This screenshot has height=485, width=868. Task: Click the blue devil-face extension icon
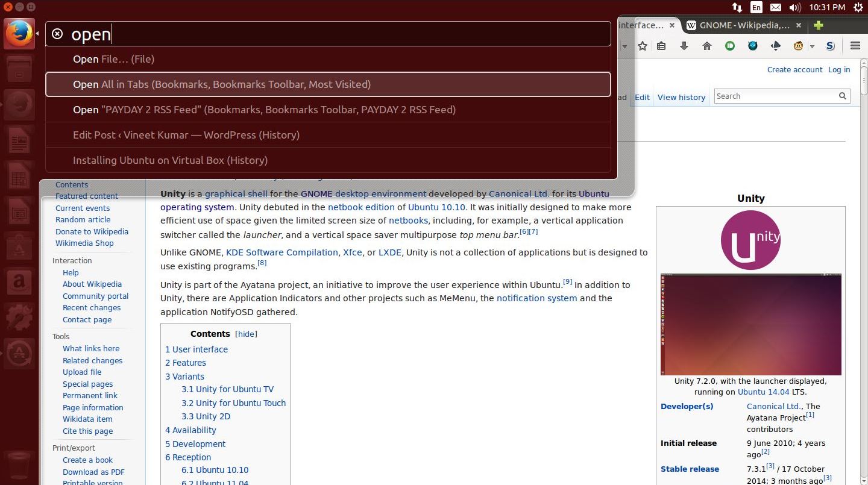point(753,46)
